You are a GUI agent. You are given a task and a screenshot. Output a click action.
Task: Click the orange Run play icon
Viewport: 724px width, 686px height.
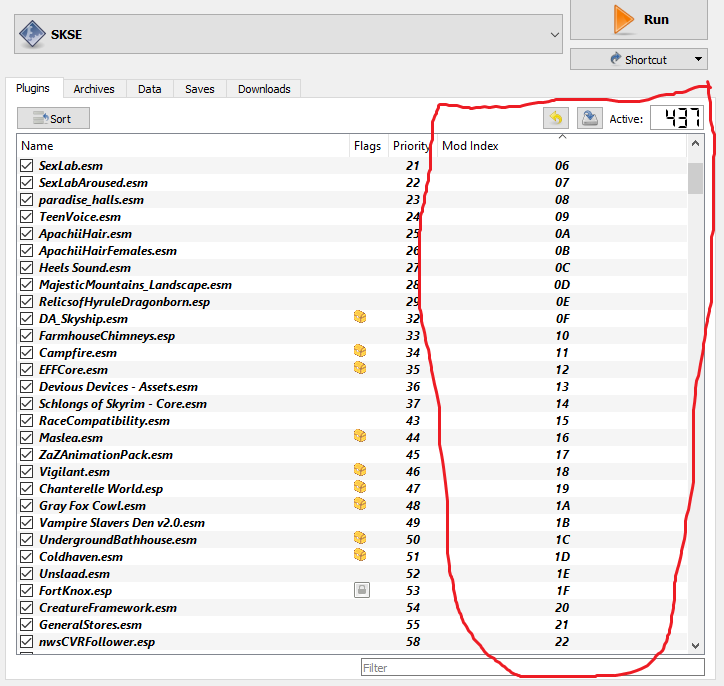pos(622,19)
